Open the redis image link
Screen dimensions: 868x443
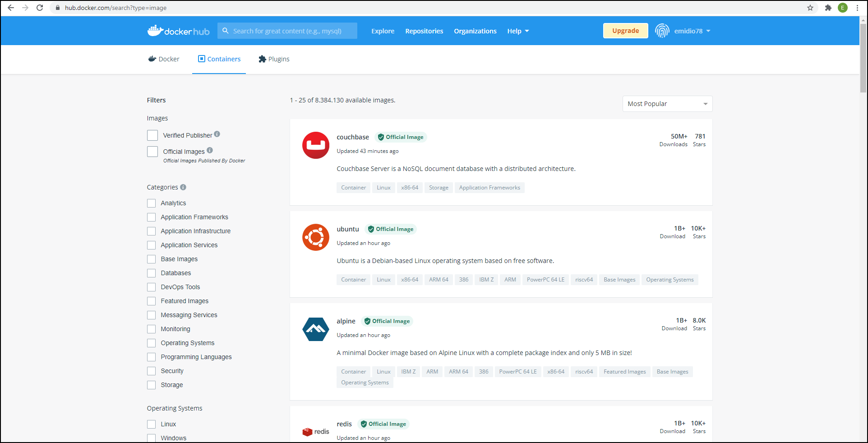tap(344, 424)
